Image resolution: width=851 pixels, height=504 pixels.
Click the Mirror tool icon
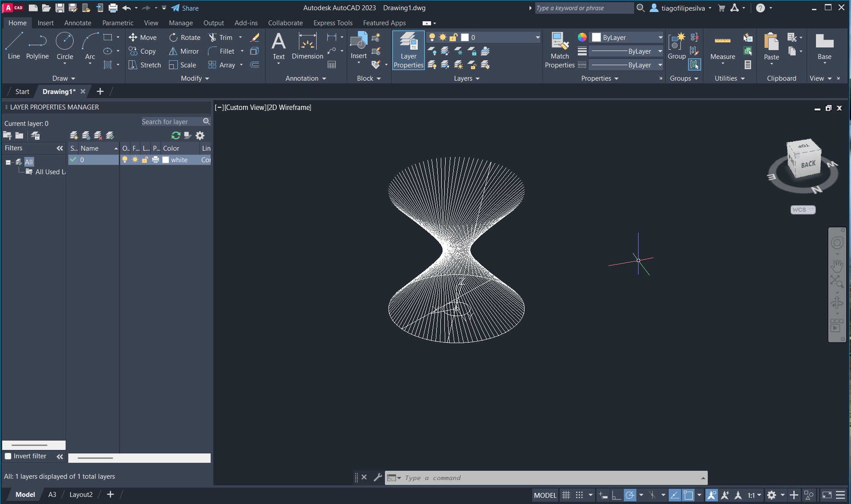click(173, 51)
